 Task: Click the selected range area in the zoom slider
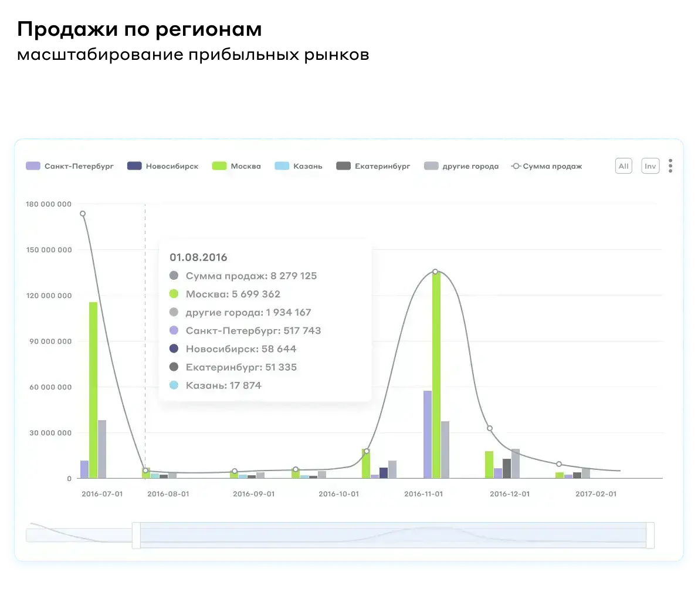point(393,536)
